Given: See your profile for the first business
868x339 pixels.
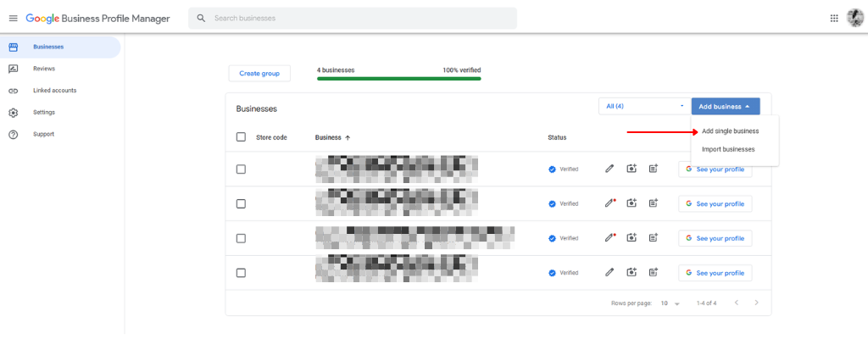Looking at the screenshot, I should [715, 169].
